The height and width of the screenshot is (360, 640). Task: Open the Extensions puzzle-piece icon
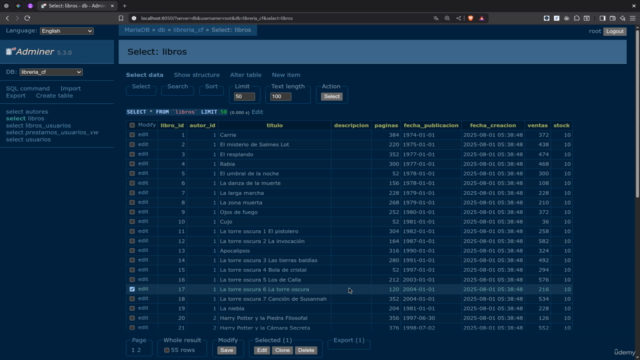coord(576,18)
